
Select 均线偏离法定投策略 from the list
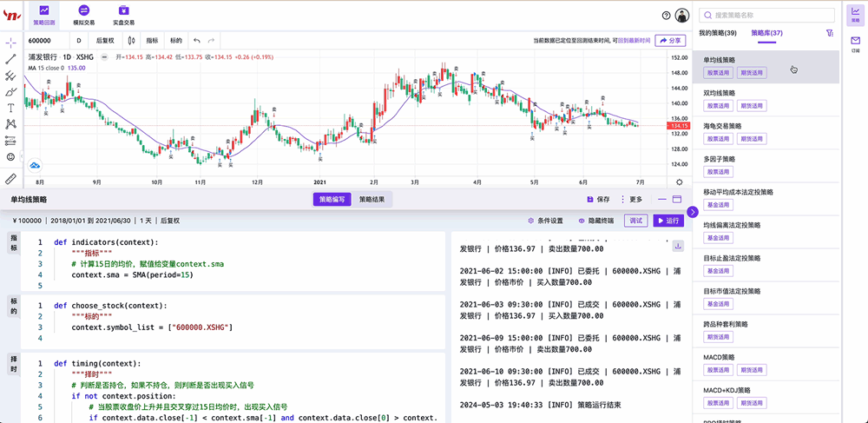click(x=766, y=232)
